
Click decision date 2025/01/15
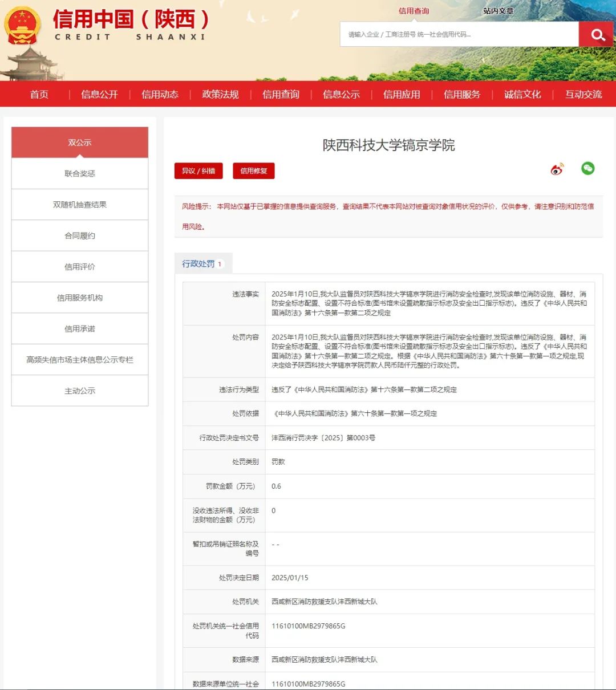[290, 578]
